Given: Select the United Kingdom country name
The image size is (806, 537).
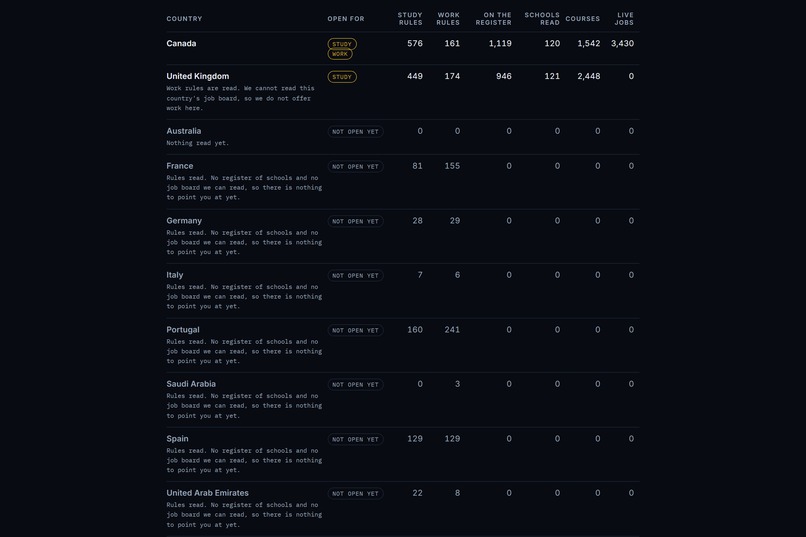Looking at the screenshot, I should pyautogui.click(x=197, y=76).
